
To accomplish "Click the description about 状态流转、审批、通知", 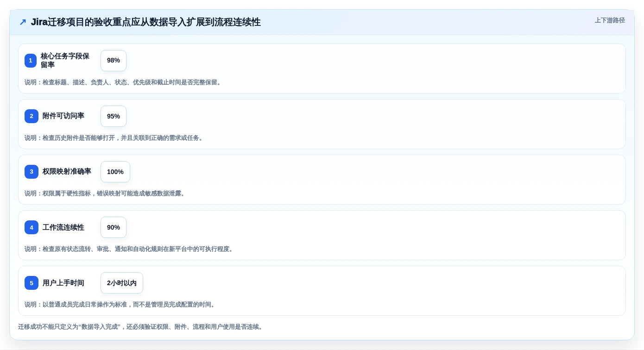I will pyautogui.click(x=130, y=249).
